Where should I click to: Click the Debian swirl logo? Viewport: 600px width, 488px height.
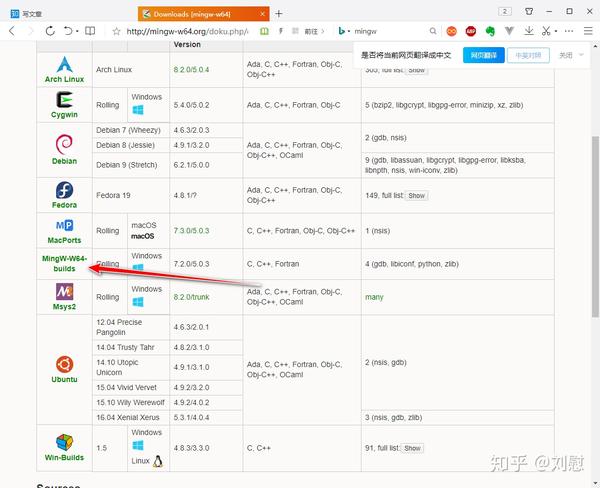click(x=64, y=144)
